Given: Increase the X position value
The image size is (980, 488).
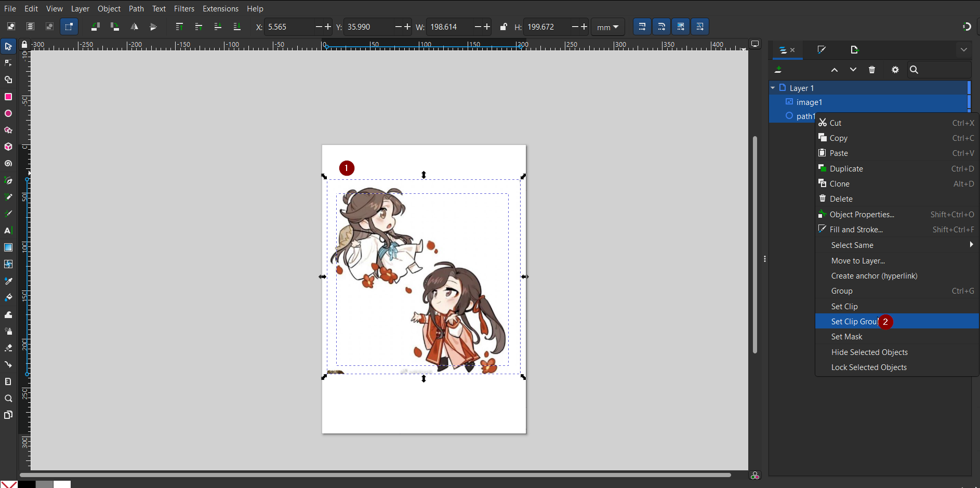Looking at the screenshot, I should coord(328,27).
